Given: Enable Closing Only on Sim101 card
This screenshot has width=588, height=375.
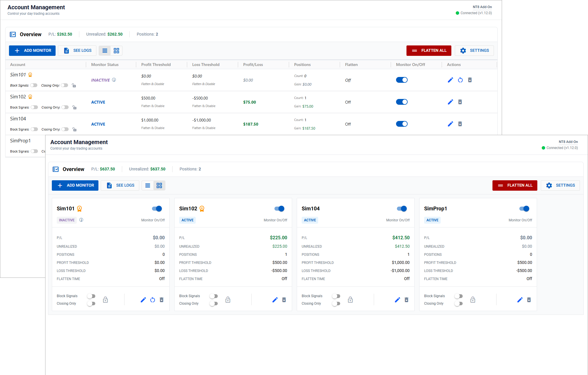Looking at the screenshot, I should 91,304.
